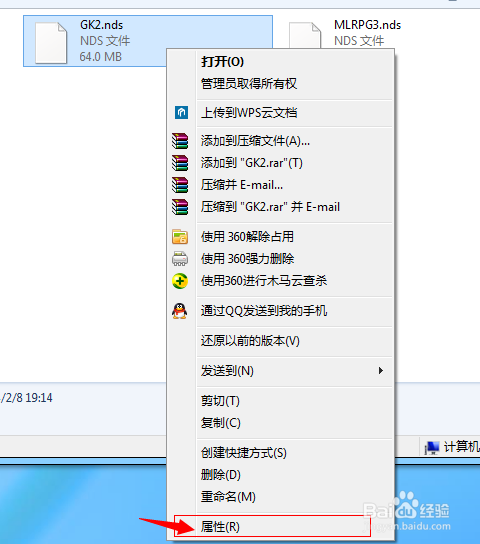Choose 重命名(M) to rename file
Viewport: 480px width, 544px height.
pos(228,497)
